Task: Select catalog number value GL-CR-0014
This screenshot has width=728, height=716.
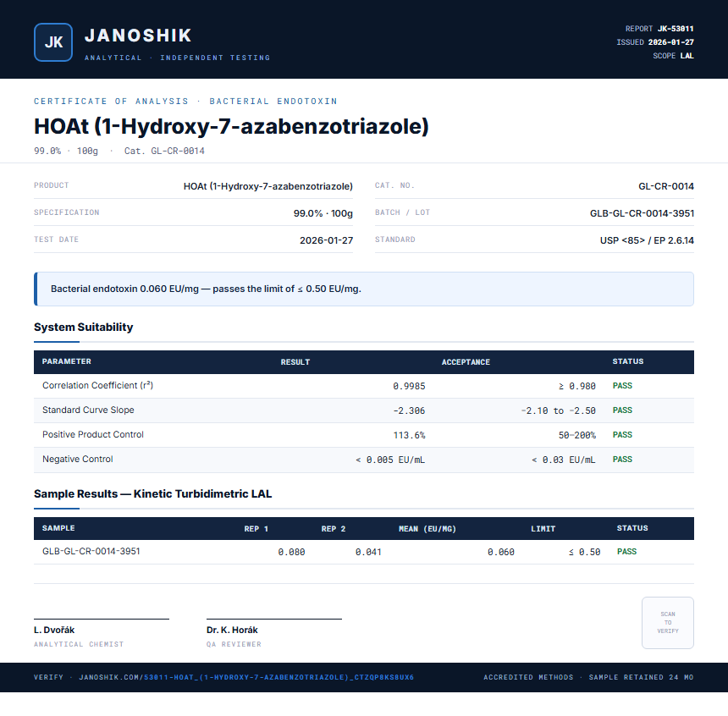Action: (x=666, y=186)
